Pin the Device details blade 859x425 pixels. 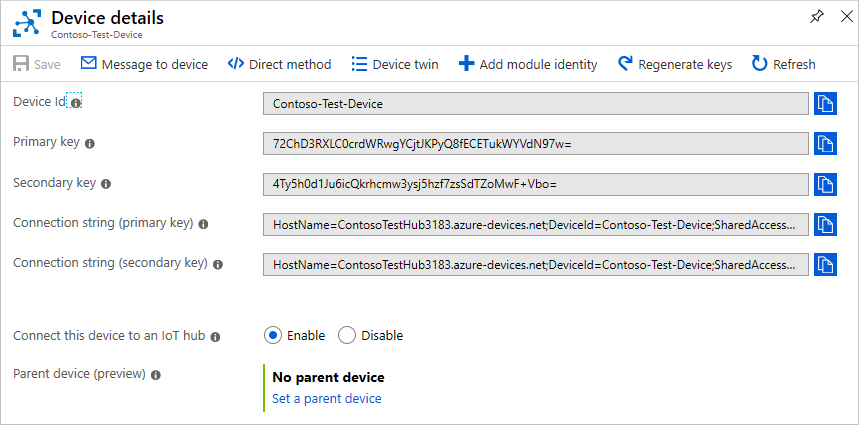[815, 17]
